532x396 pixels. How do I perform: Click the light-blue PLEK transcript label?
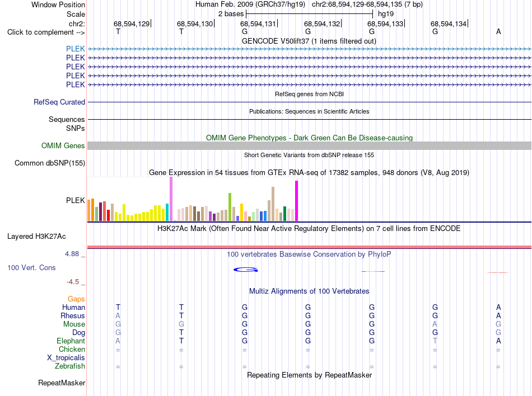76,49
